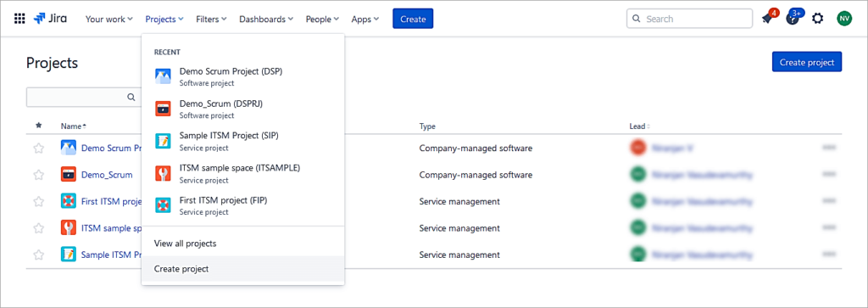Open the settings gear icon
This screenshot has width=868, height=308.
(818, 19)
